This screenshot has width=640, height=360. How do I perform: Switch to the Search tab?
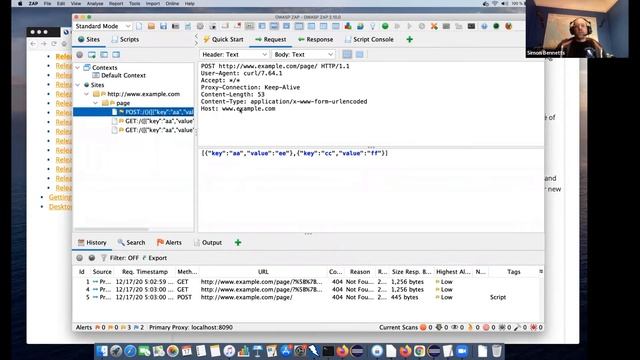click(131, 242)
